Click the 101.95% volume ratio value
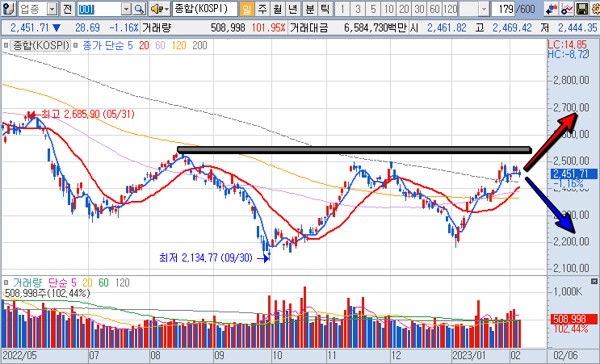This screenshot has height=364, width=600. point(269,27)
